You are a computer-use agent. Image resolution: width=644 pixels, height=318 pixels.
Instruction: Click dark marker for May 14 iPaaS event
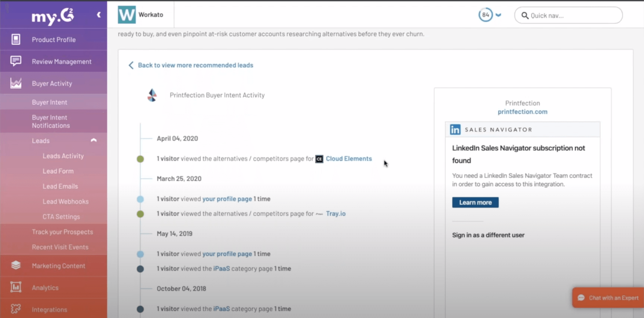140,269
